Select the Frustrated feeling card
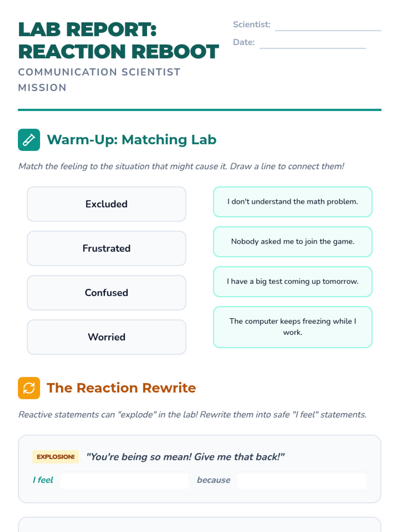The height and width of the screenshot is (532, 399). coord(106,248)
